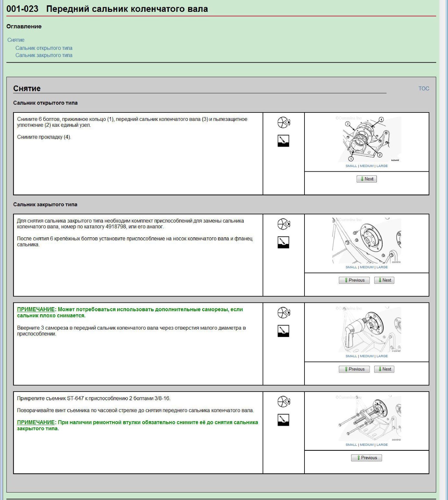Click the text После снятия 6 крепёжных болтов
The height and width of the screenshot is (500, 448).
coord(134,241)
